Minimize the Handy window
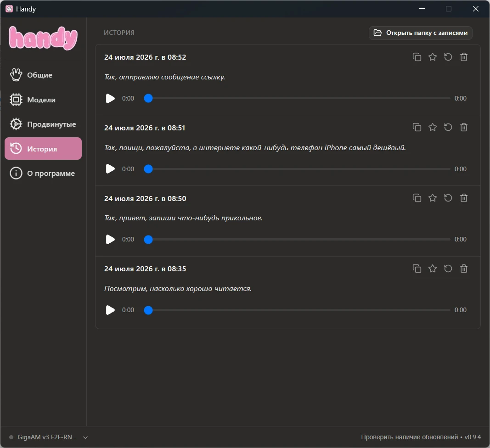This screenshot has width=490, height=448. coord(422,9)
